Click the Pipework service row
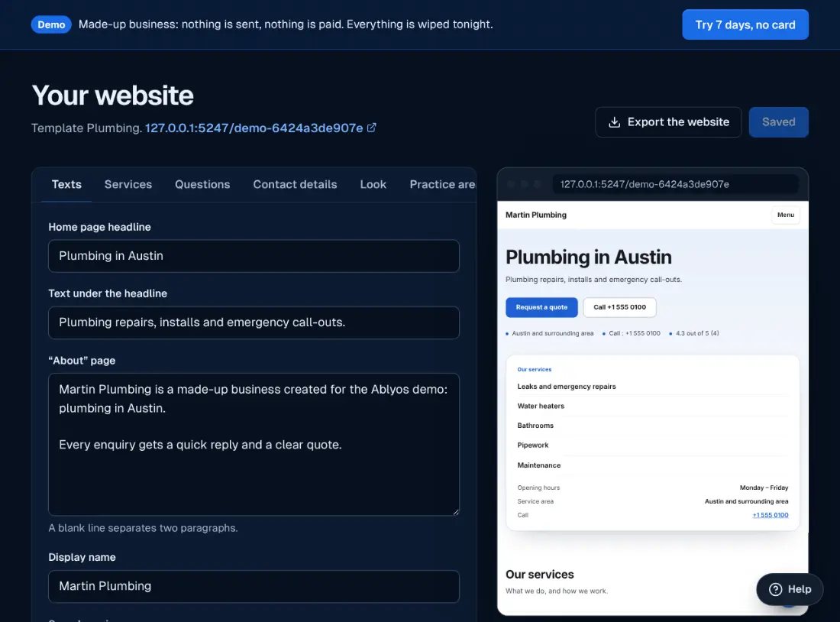 652,445
